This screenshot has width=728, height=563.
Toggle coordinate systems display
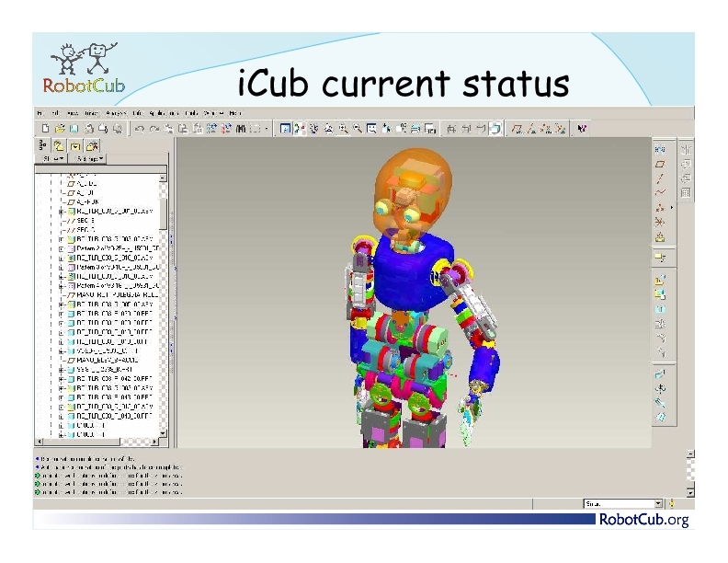(561, 129)
